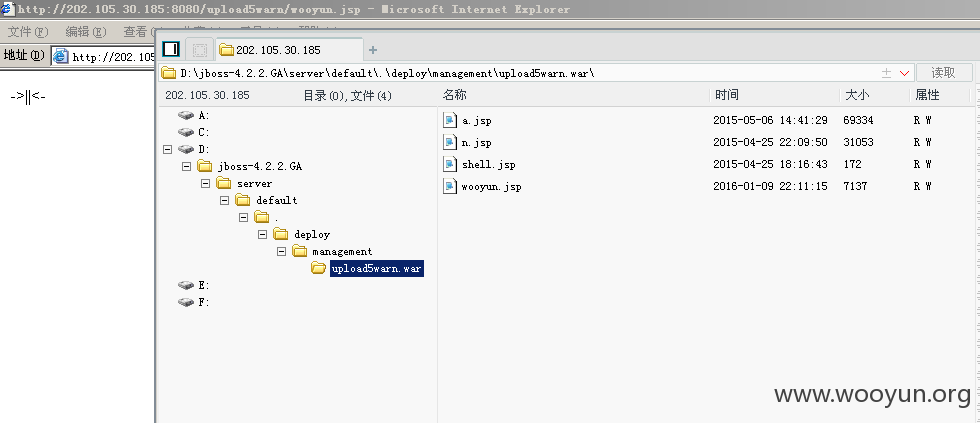Click the a.jsp file name
Screen dimensions: 980x423
pyautogui.click(x=477, y=121)
